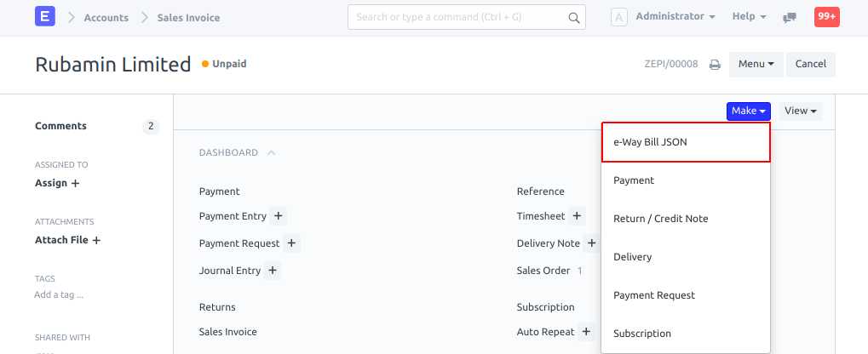Add new Timesheet with plus icon

tap(578, 216)
